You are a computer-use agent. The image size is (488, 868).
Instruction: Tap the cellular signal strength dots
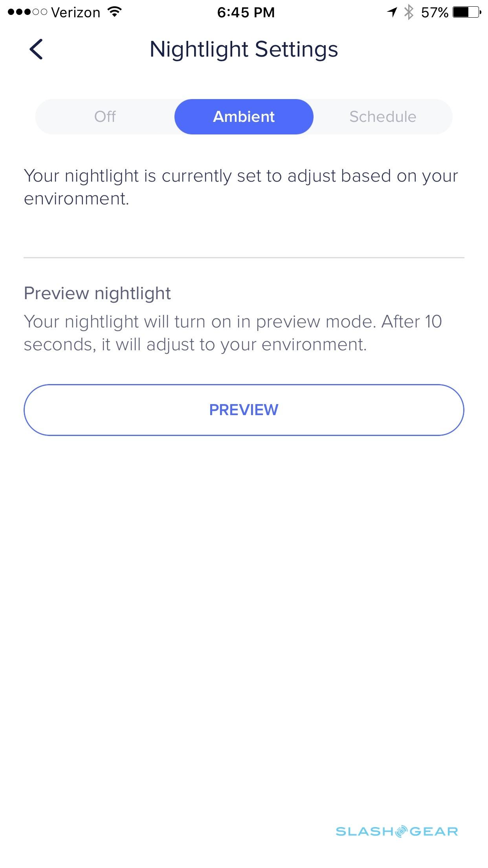click(27, 12)
